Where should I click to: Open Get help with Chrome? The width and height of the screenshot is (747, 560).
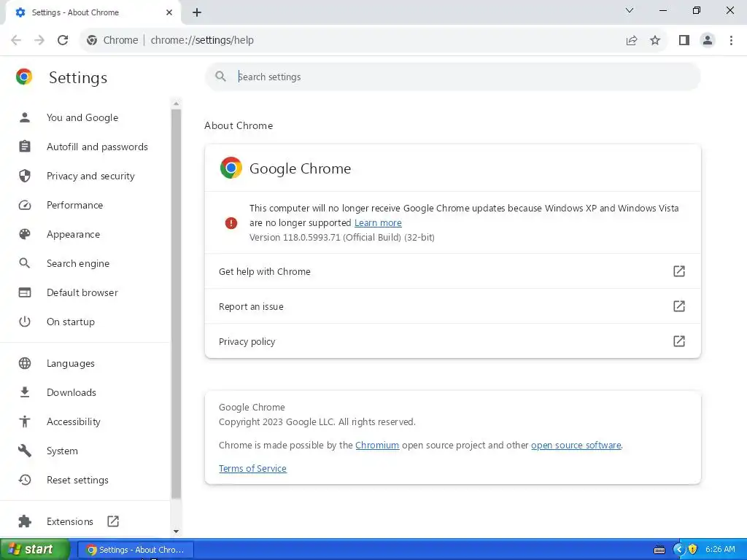452,271
